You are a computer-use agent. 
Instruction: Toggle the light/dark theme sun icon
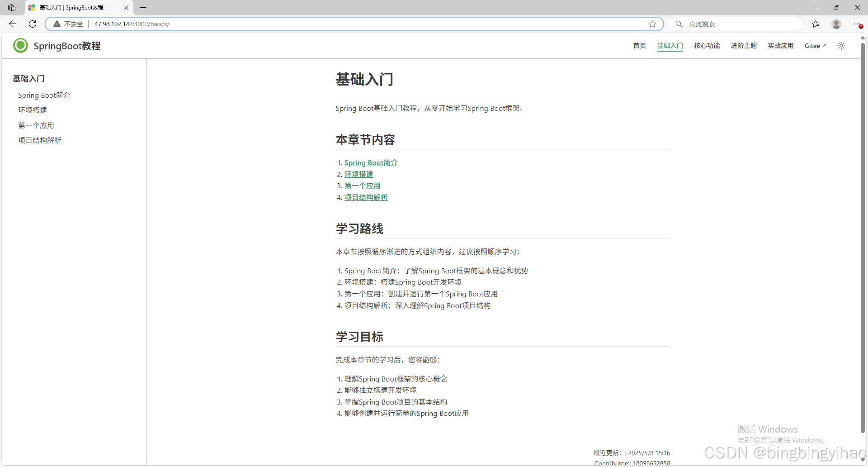(x=841, y=46)
